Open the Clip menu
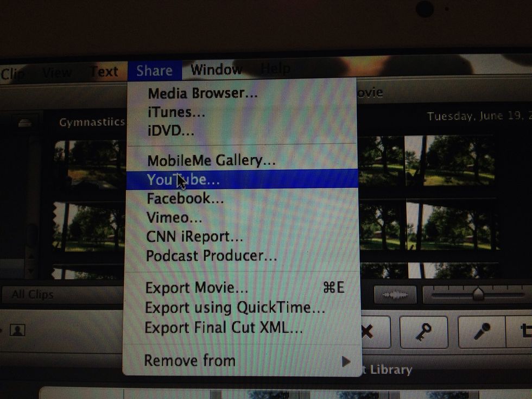The height and width of the screenshot is (399, 532). (12, 74)
